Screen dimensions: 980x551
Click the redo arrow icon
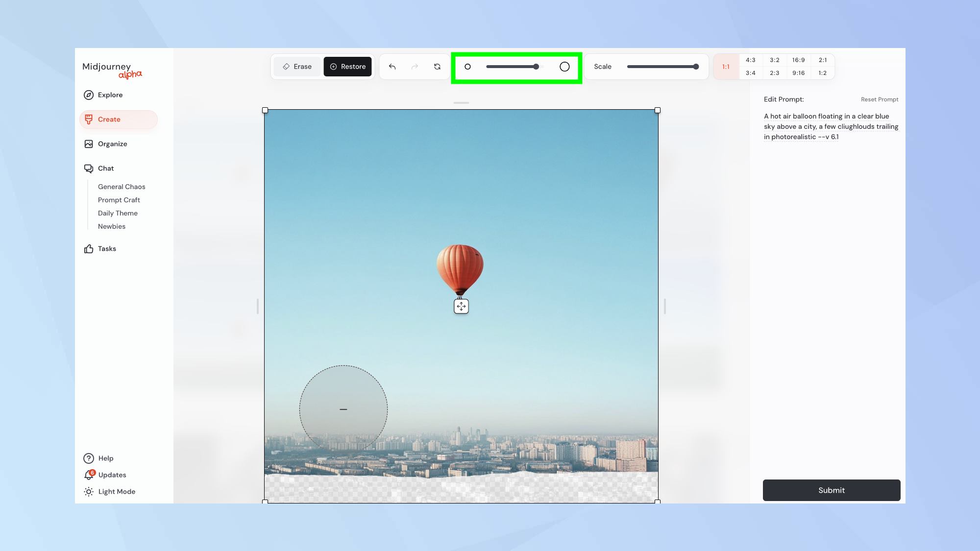[416, 67]
